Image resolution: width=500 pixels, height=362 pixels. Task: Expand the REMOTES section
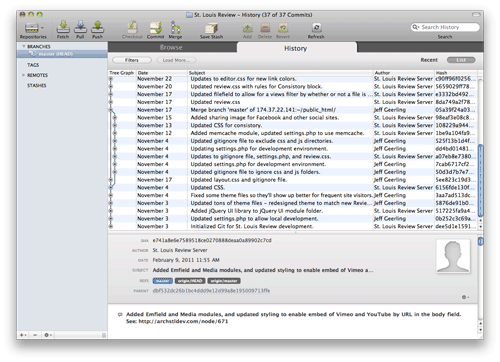[x=23, y=75]
